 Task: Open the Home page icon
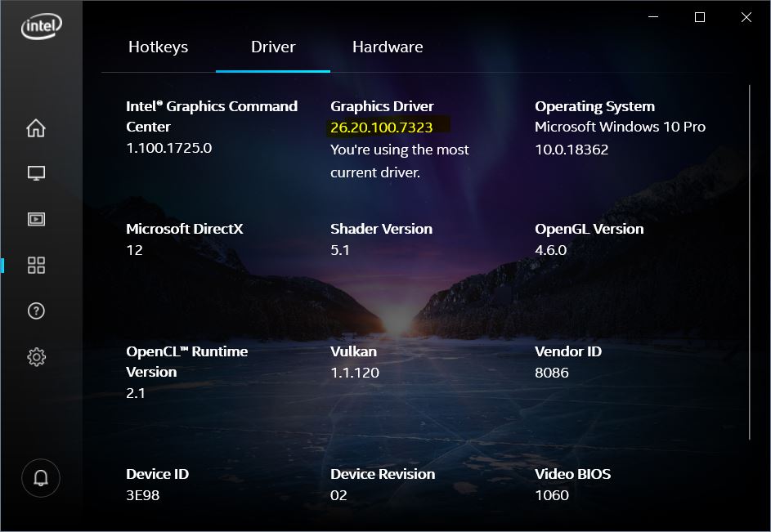click(36, 127)
